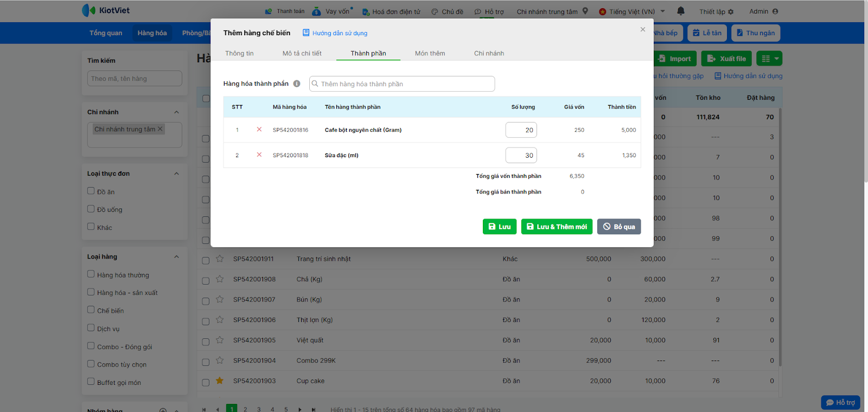
Task: Tick the Khác menu type filter
Action: (x=91, y=227)
